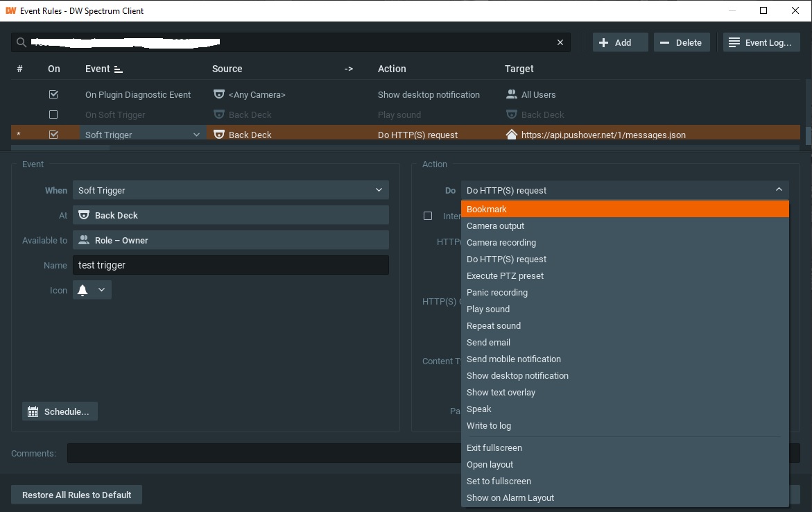Click the house icon next to pushover URL
This screenshot has width=812, height=512.
tap(512, 135)
